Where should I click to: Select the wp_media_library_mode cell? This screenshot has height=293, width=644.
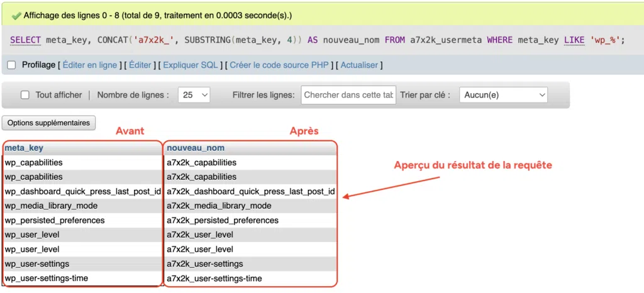(82, 206)
